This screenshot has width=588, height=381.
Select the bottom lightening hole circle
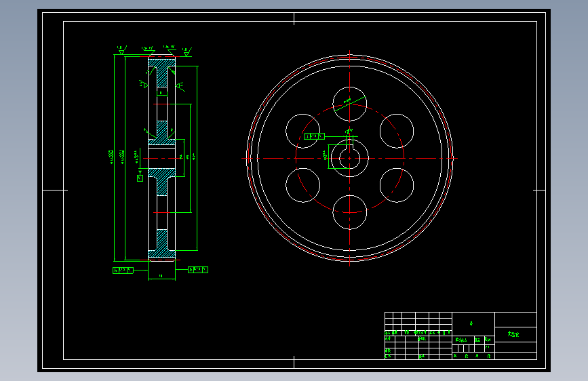[x=349, y=212]
